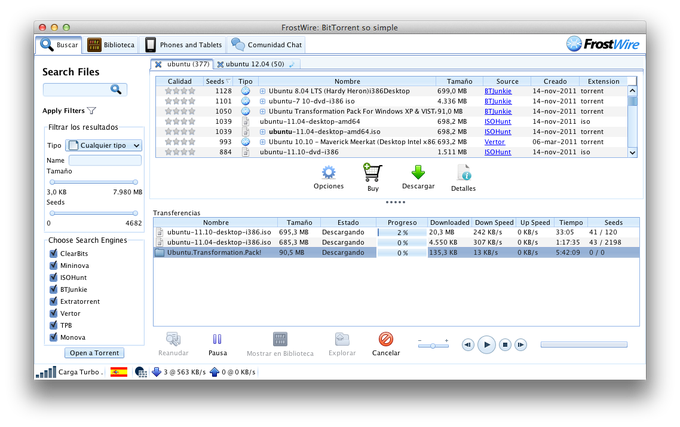Click the upload speed arrow in status bar
Screen dimensions: 680x427
coord(214,372)
